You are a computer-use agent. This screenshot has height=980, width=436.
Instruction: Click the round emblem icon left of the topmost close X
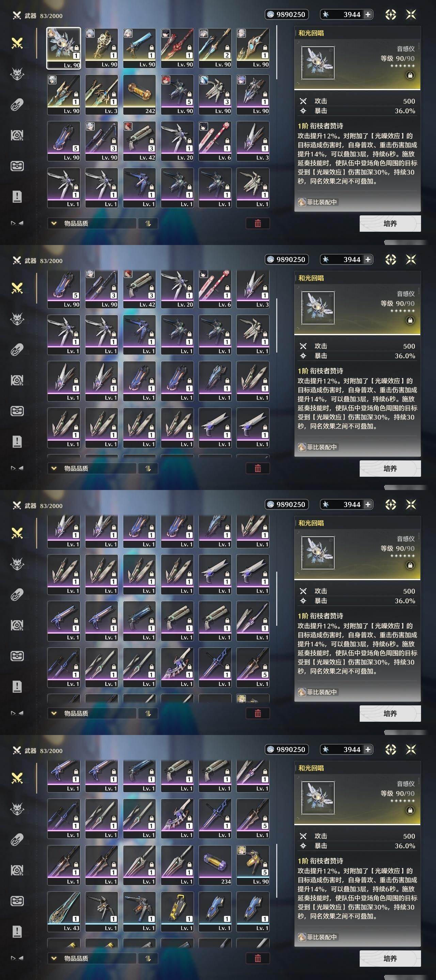[x=391, y=14]
